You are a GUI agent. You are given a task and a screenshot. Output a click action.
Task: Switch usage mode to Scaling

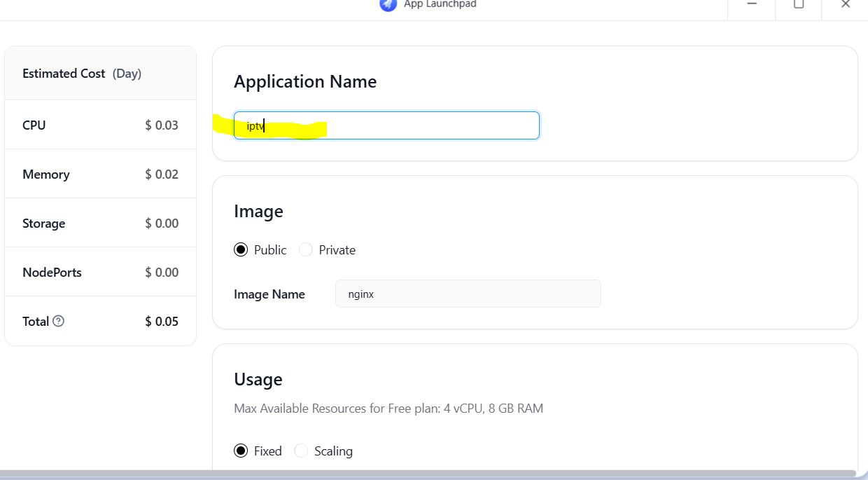point(301,451)
